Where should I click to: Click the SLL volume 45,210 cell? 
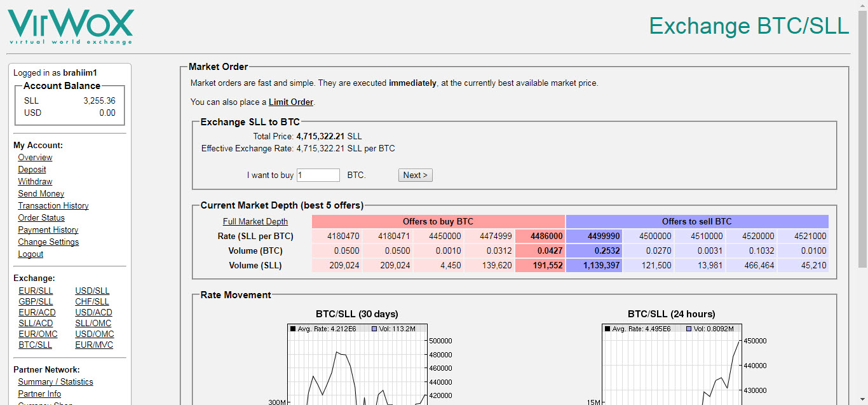(803, 266)
